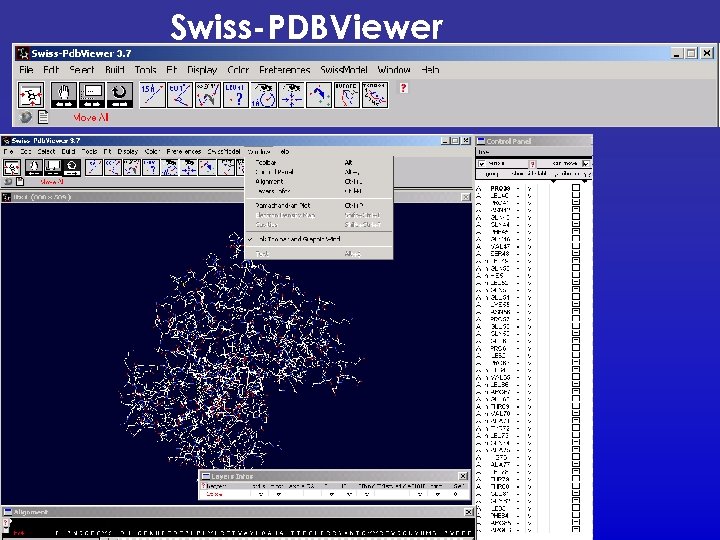Choose the identify-atom question mark tool, enlarged toolbar
Viewport: 720px width, 540px height.
236,95
